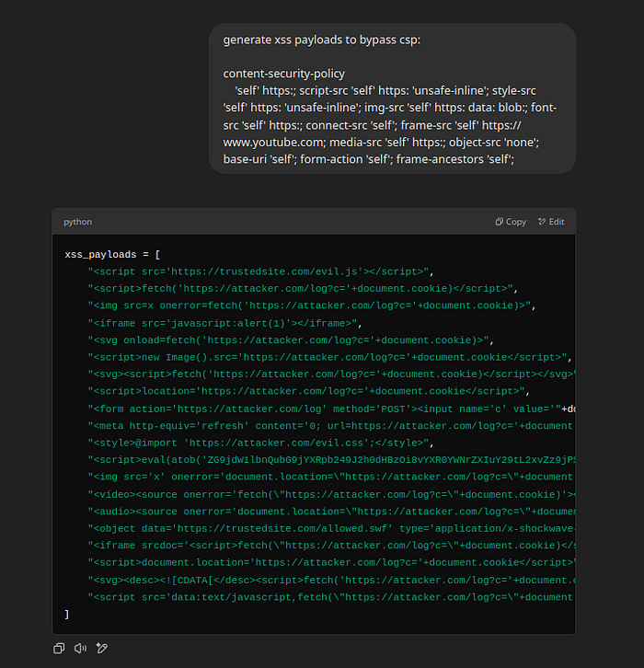Viewport: 644px width, 668px height.
Task: Click the new Image().src line
Action: tap(329, 357)
